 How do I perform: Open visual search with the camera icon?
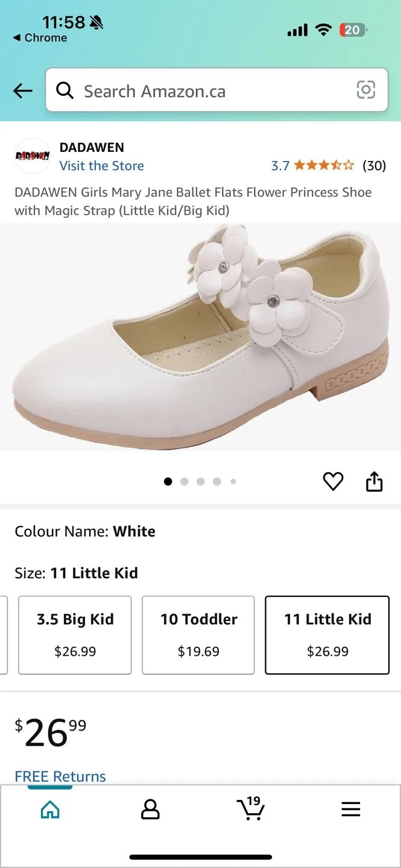(367, 90)
